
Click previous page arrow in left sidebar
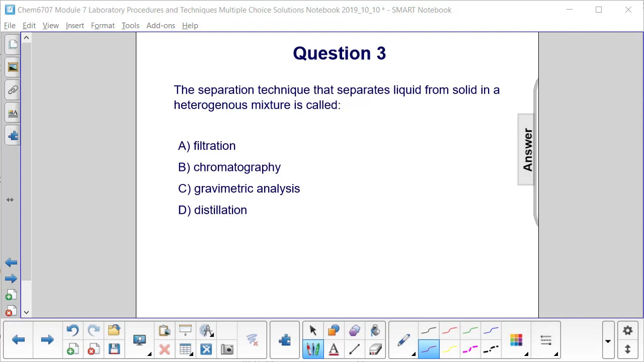(11, 262)
